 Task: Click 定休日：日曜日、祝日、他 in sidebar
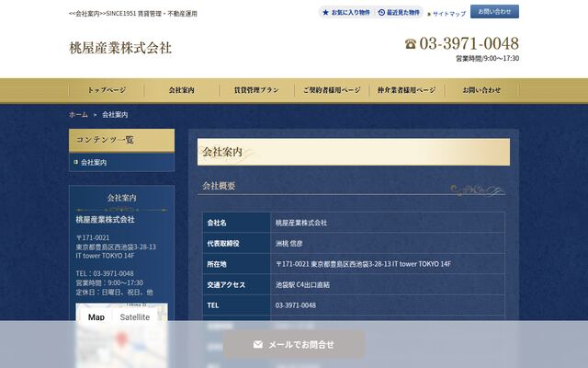pyautogui.click(x=114, y=292)
